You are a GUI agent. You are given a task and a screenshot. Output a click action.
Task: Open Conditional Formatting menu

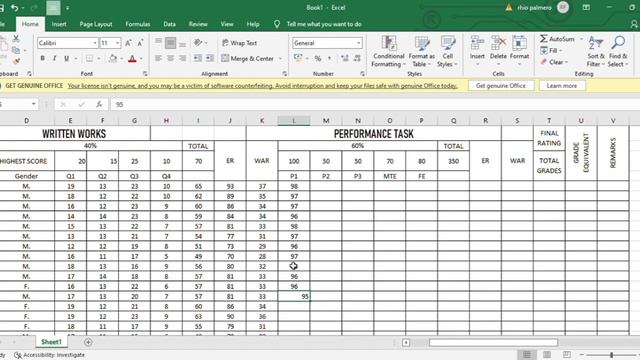(388, 52)
